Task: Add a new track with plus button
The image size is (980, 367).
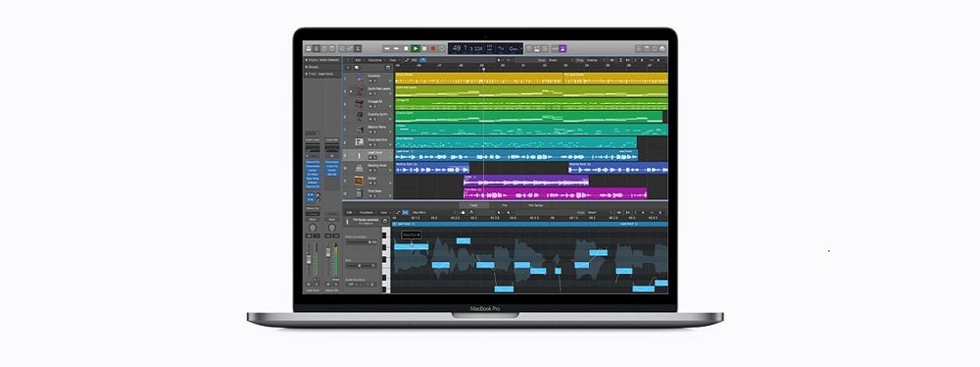Action: point(347,67)
